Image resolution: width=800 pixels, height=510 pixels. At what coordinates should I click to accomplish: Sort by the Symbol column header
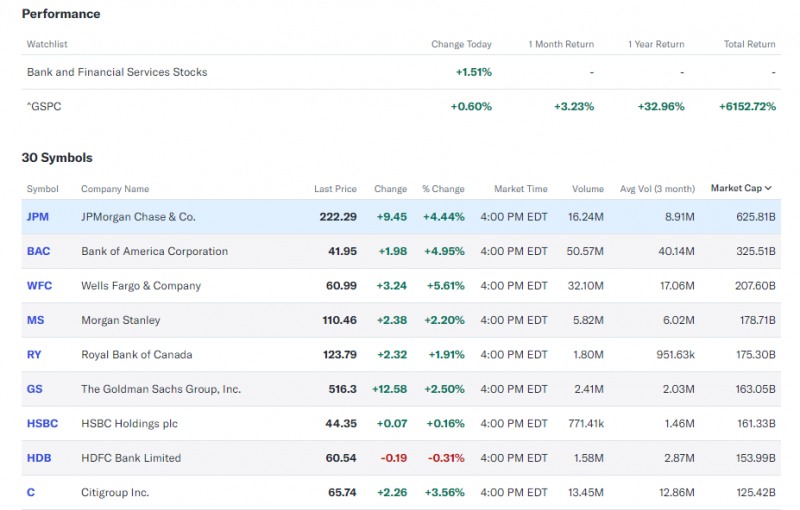pyautogui.click(x=43, y=189)
